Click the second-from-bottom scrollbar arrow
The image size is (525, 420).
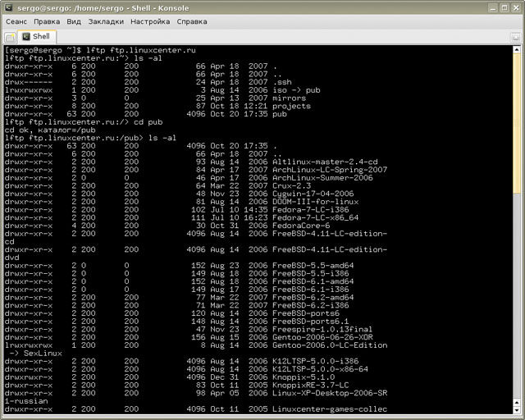pyautogui.click(x=517, y=402)
